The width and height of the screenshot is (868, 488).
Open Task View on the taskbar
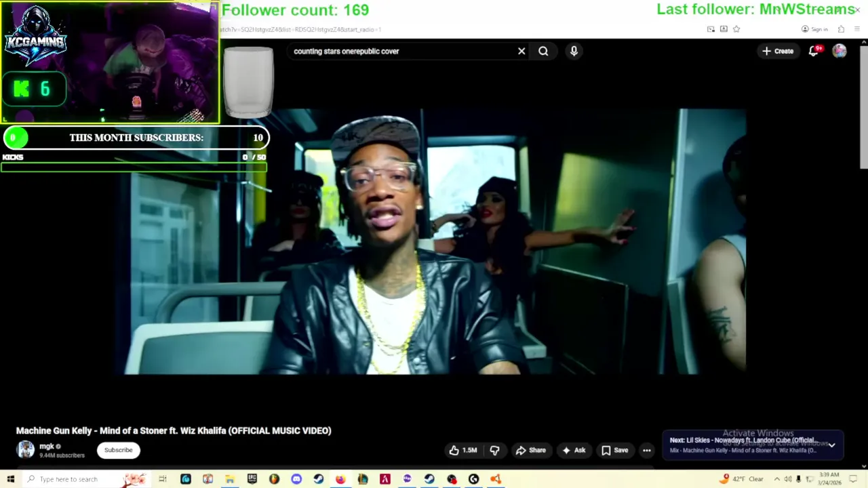pyautogui.click(x=163, y=479)
